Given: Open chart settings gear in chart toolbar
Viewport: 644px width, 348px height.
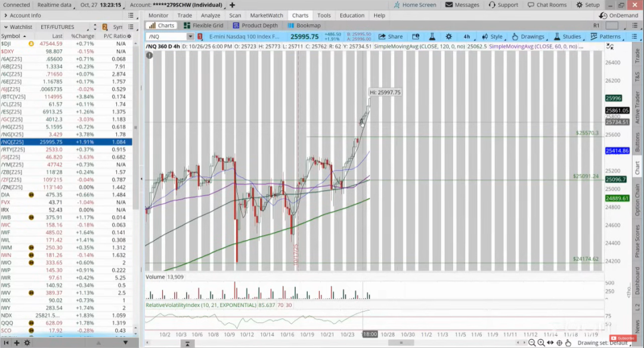Looking at the screenshot, I should 449,36.
